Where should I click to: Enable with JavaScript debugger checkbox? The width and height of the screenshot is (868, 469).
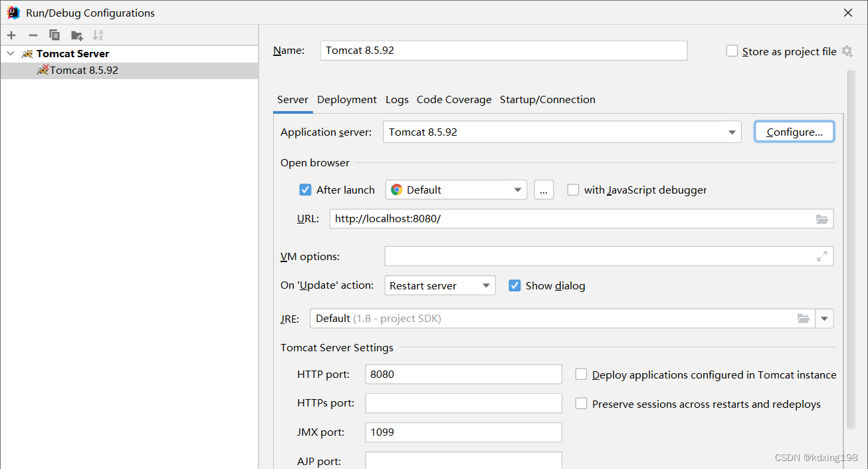[573, 190]
